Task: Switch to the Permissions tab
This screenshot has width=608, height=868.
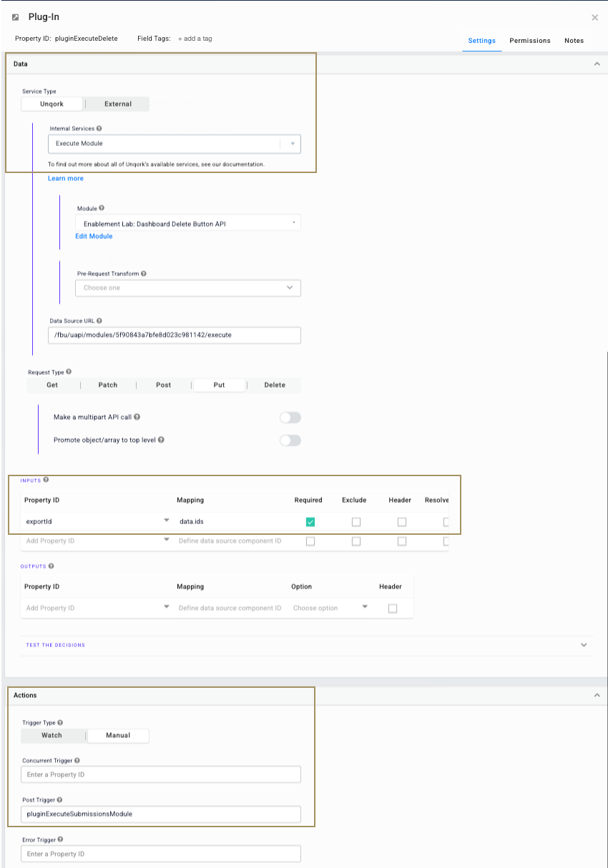Action: [529, 41]
